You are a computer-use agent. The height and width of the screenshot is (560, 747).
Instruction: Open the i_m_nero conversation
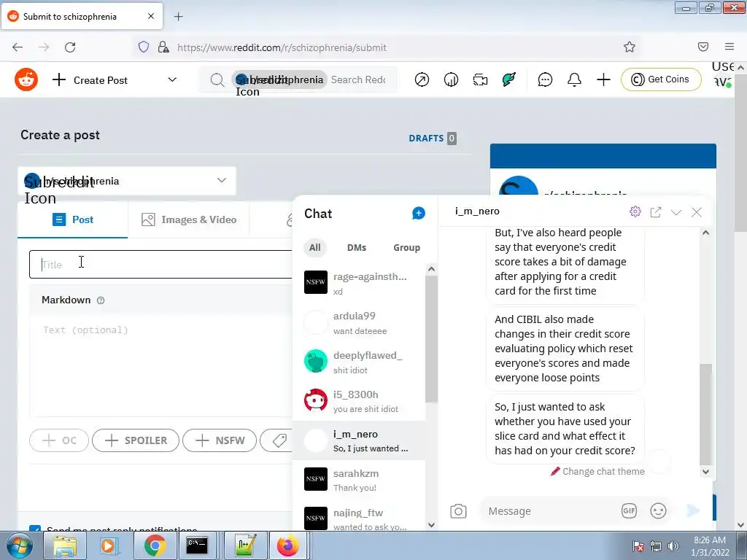(x=359, y=440)
